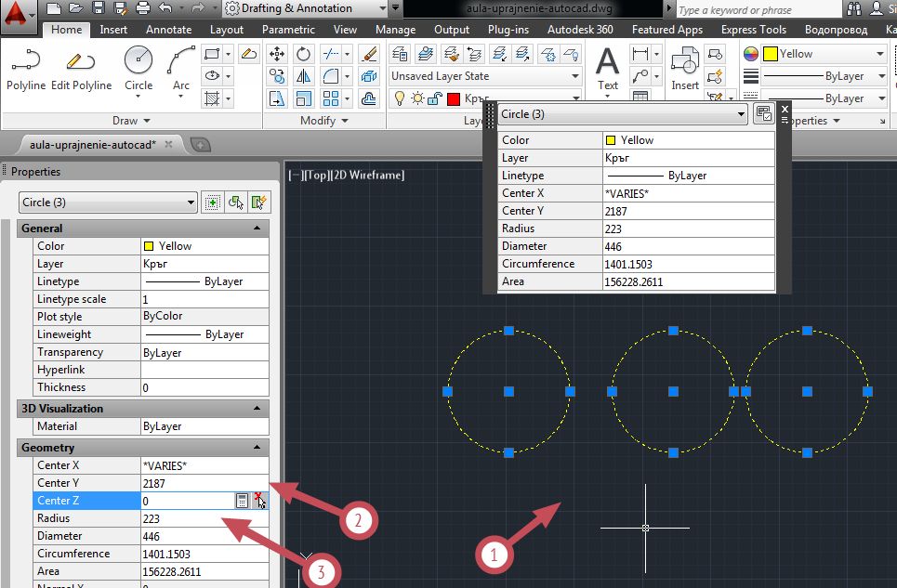Open the Express Tools ribbon tab
Screen dimensions: 897x588
tap(754, 29)
